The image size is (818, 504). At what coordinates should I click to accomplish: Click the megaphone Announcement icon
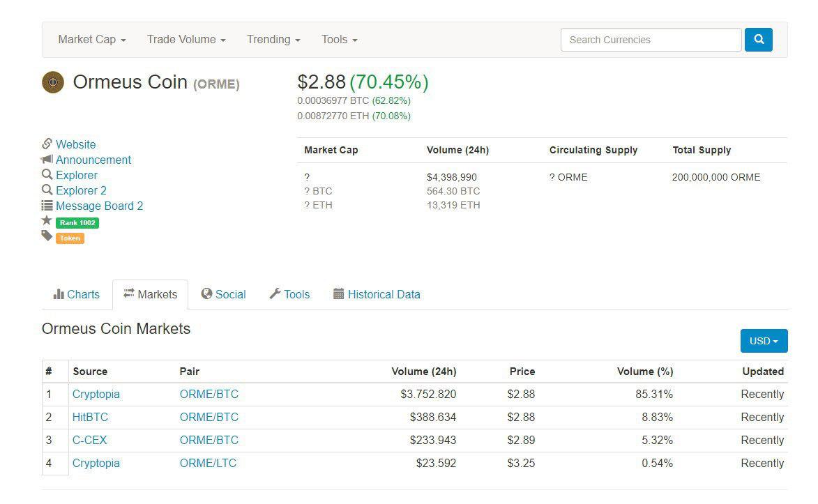pos(47,160)
